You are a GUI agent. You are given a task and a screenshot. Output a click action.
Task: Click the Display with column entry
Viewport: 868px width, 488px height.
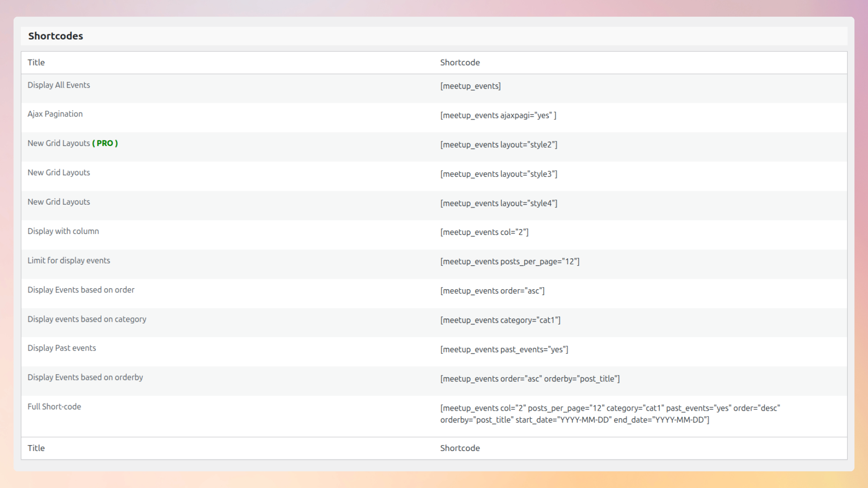point(63,231)
